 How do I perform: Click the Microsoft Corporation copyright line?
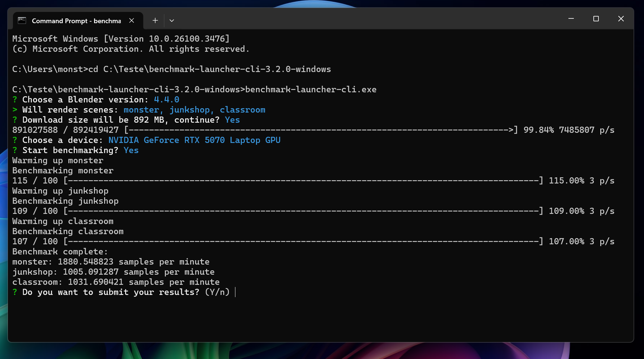[x=131, y=49]
